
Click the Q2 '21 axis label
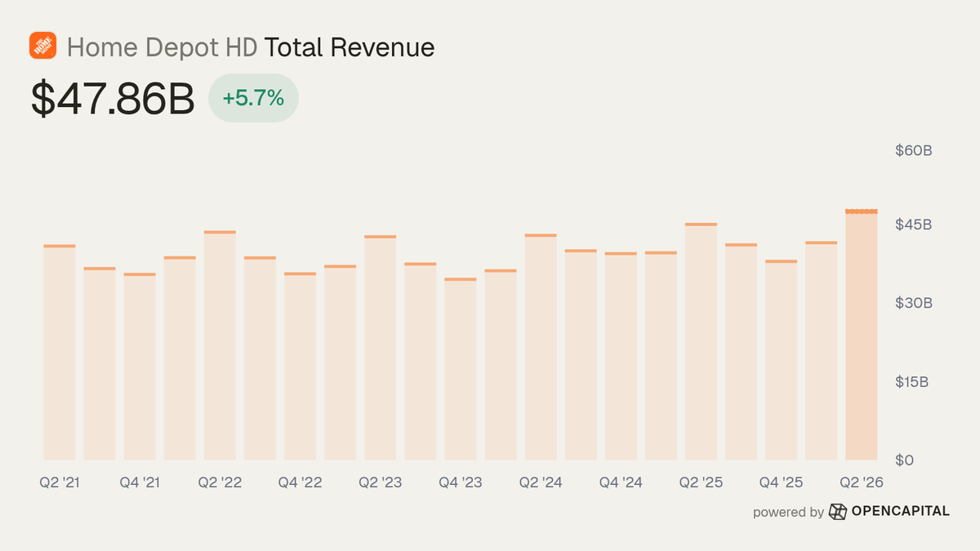point(60,483)
